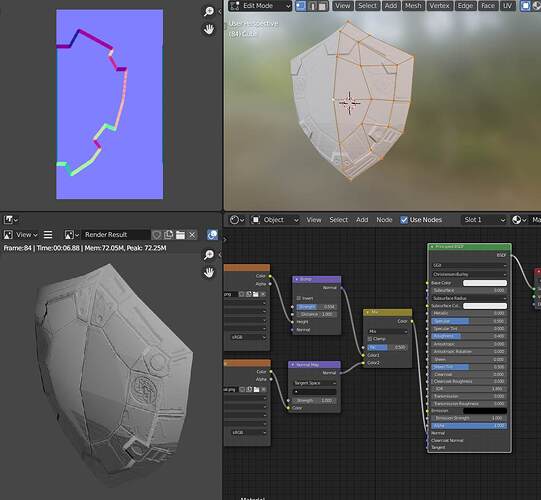Open the editor type menu in the lower image editor
Screen dimensions: 541x500
click(11, 219)
